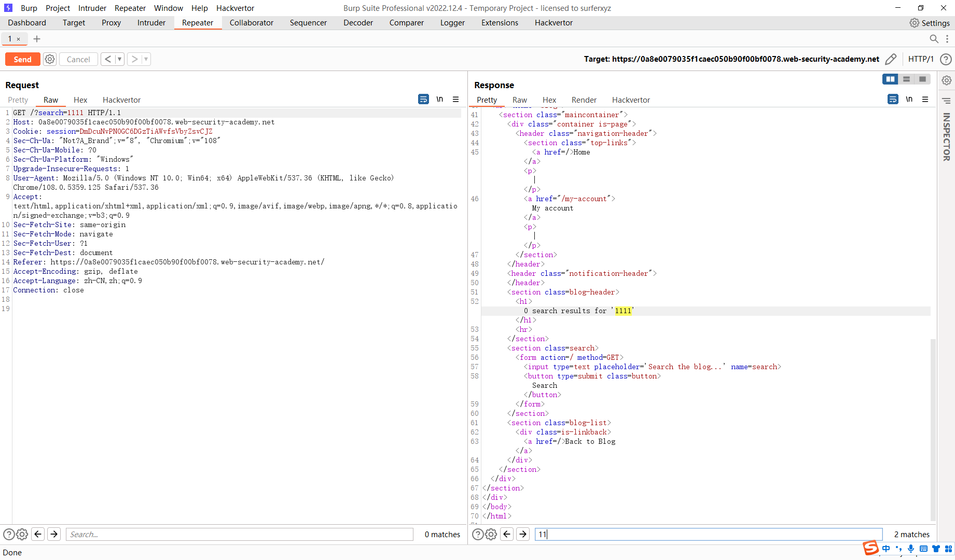Open the Window menu
The height and width of the screenshot is (560, 955).
coord(169,8)
